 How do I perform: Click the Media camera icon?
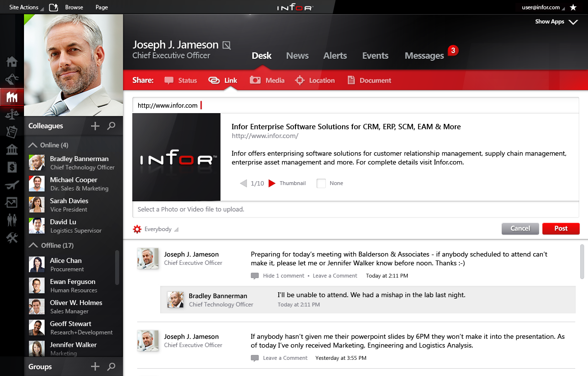[255, 80]
